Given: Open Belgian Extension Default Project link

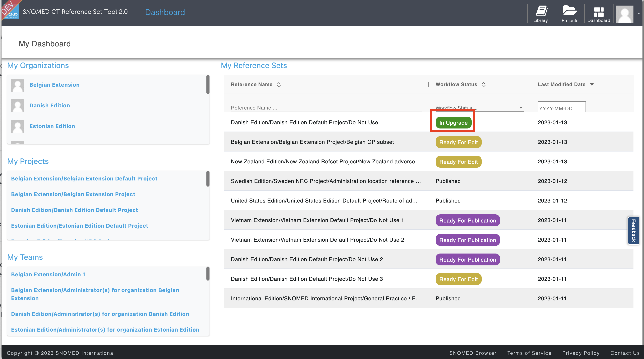Looking at the screenshot, I should [84, 179].
